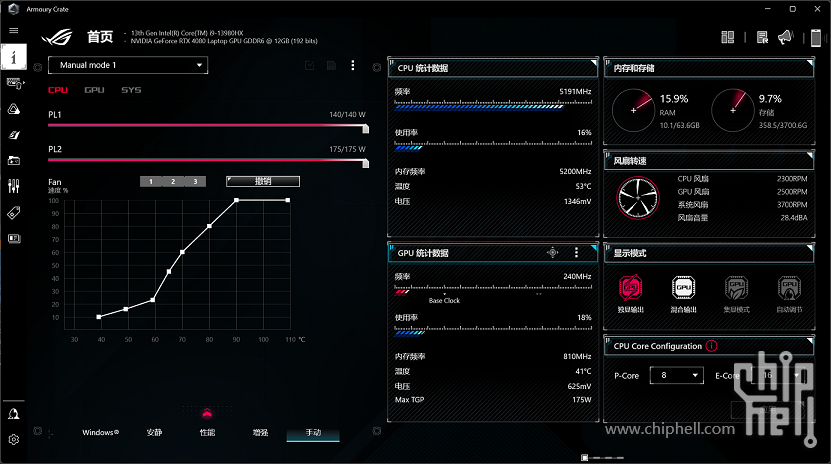Open Featured deals tag icon
831x464 pixels.
(14, 212)
